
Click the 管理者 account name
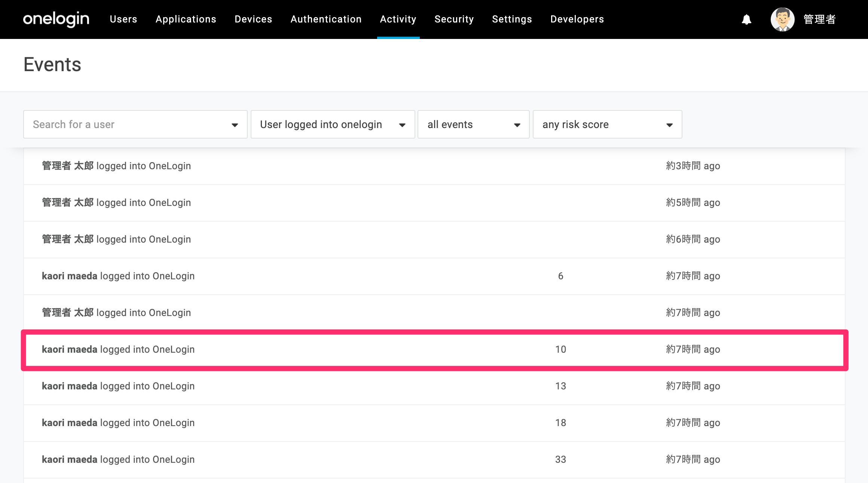point(819,19)
